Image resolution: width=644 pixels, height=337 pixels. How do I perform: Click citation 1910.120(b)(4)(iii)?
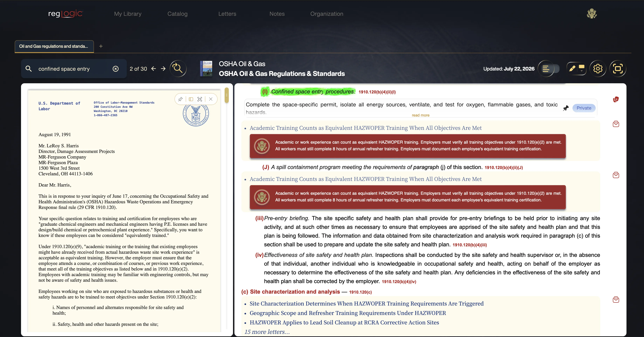pos(470,245)
